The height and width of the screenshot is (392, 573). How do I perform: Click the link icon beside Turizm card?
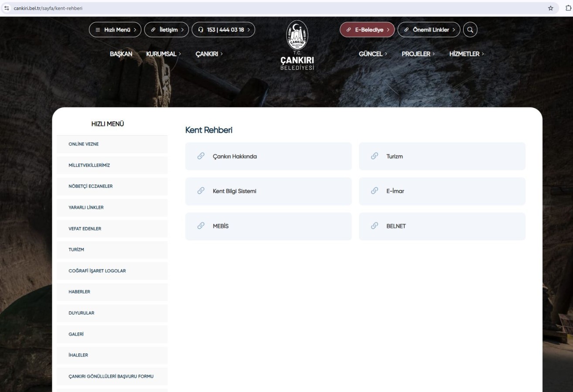(375, 156)
